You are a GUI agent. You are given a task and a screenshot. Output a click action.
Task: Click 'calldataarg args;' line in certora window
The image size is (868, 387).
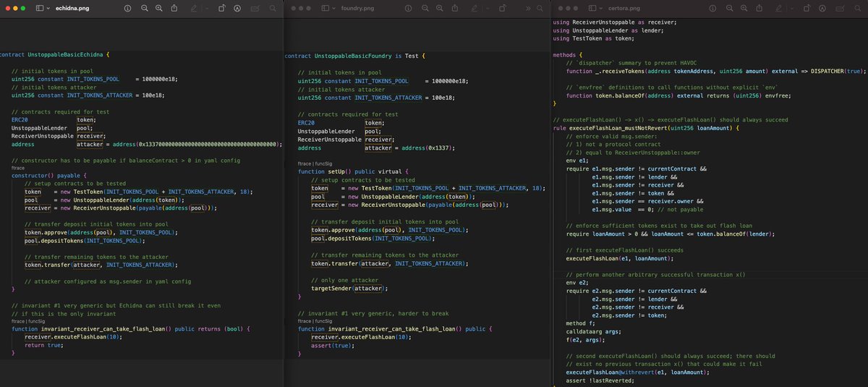coord(593,331)
